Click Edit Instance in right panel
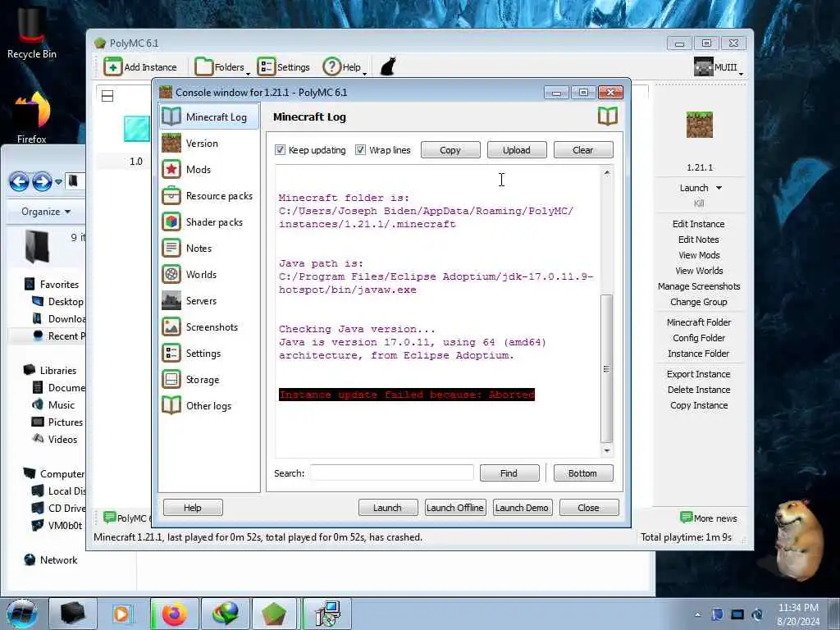This screenshot has height=630, width=840. (x=699, y=224)
